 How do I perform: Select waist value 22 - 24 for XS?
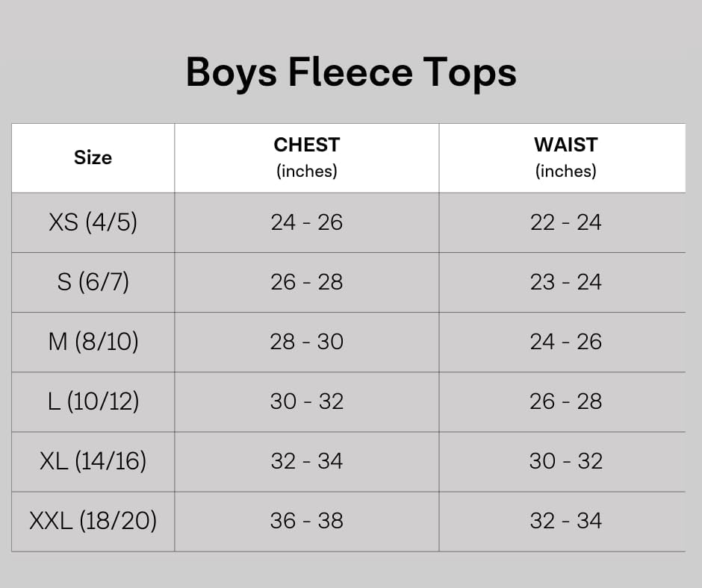(566, 222)
